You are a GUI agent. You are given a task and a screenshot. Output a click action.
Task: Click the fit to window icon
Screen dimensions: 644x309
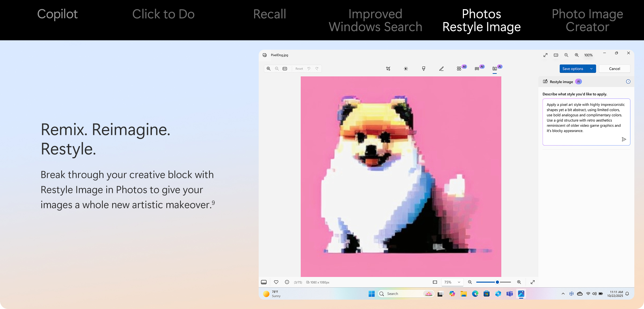pos(435,282)
